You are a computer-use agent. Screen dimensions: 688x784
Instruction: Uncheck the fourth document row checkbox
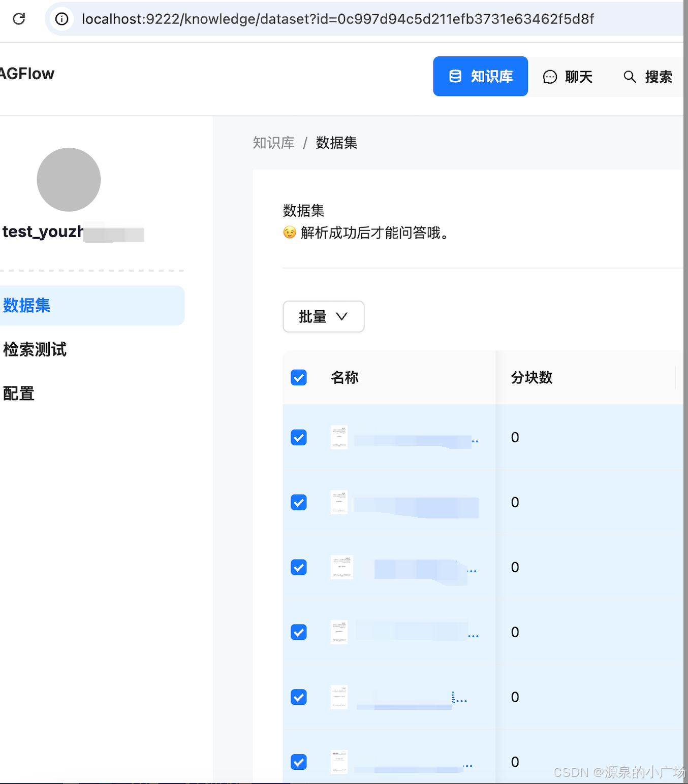(299, 632)
